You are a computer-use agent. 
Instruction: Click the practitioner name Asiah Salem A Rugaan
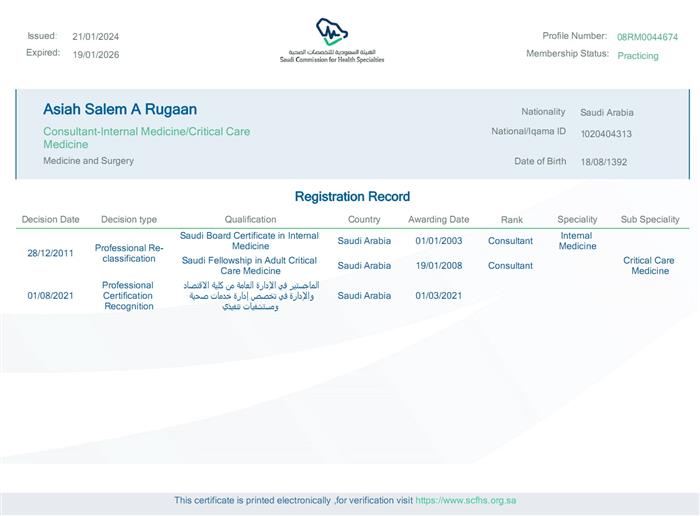coord(120,109)
